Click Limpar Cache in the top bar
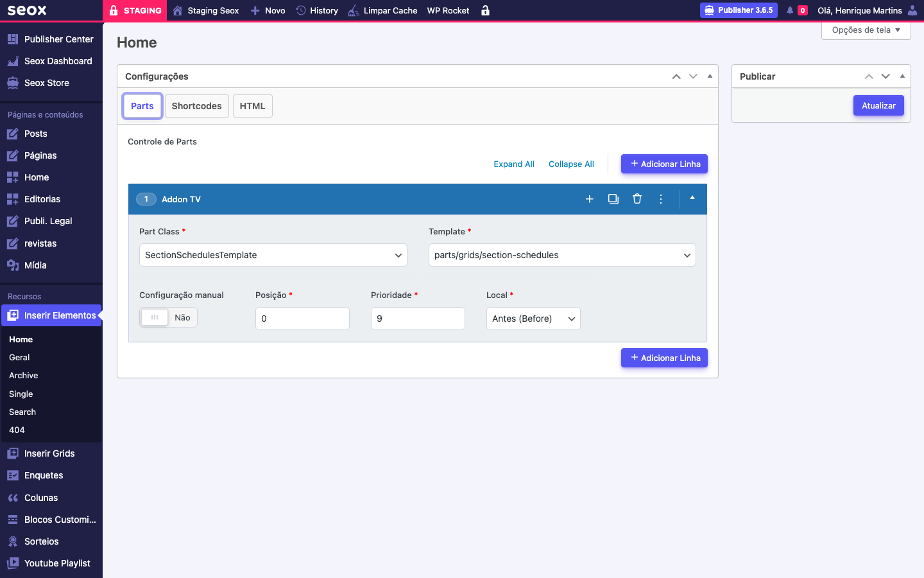This screenshot has height=578, width=924. tap(382, 10)
